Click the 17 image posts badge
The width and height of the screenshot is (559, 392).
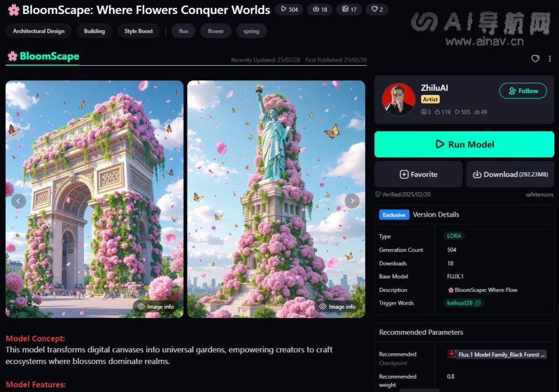(349, 9)
